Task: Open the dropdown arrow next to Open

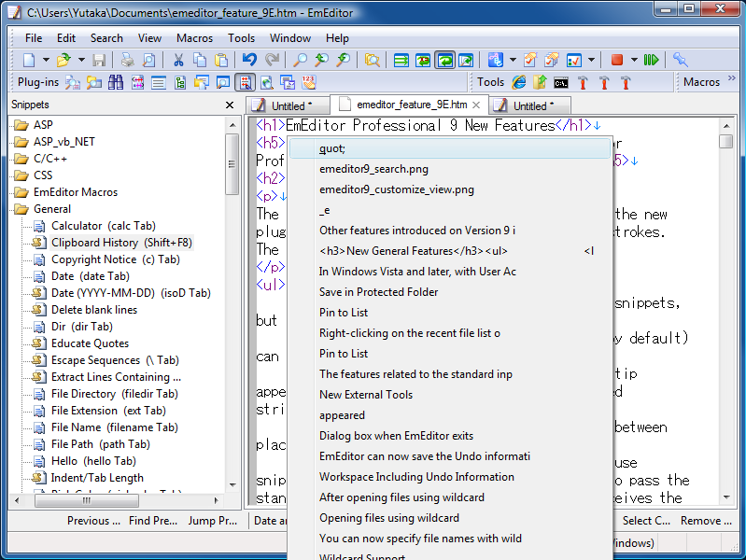Action: click(x=81, y=60)
